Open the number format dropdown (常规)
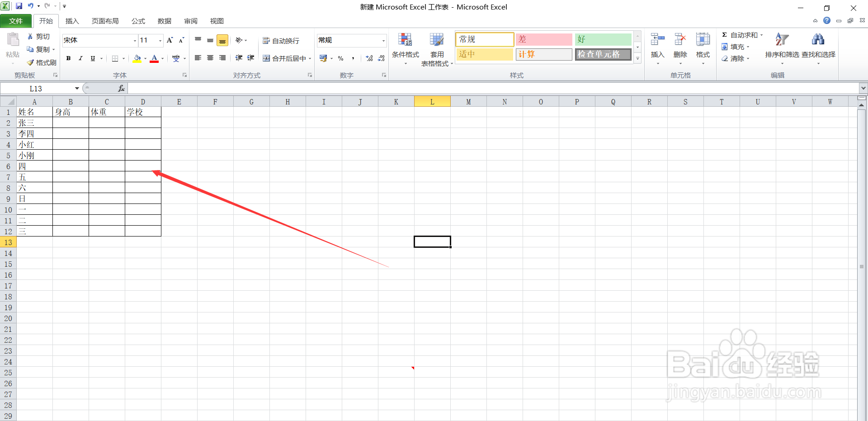This screenshot has width=868, height=421. tap(383, 41)
